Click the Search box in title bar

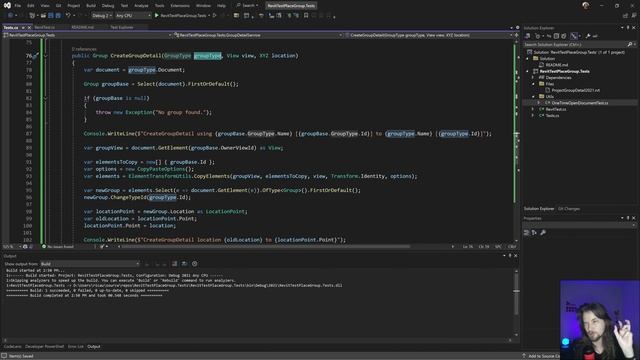coord(247,6)
